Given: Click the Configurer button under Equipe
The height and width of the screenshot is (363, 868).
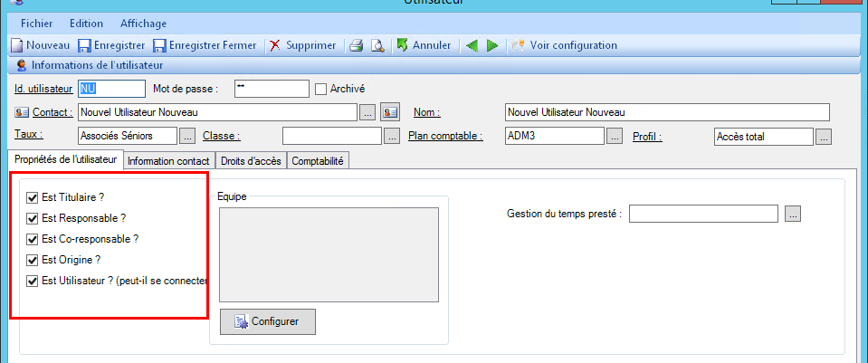Looking at the screenshot, I should pos(267,321).
